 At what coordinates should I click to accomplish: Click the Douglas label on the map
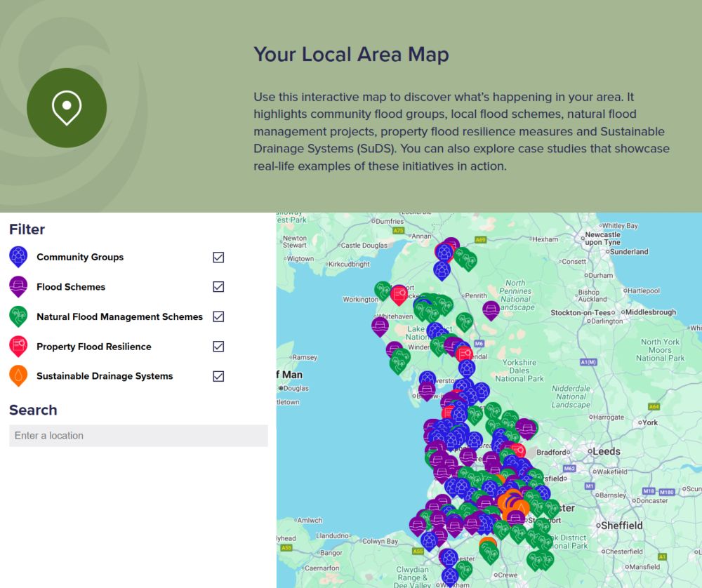coord(296,388)
